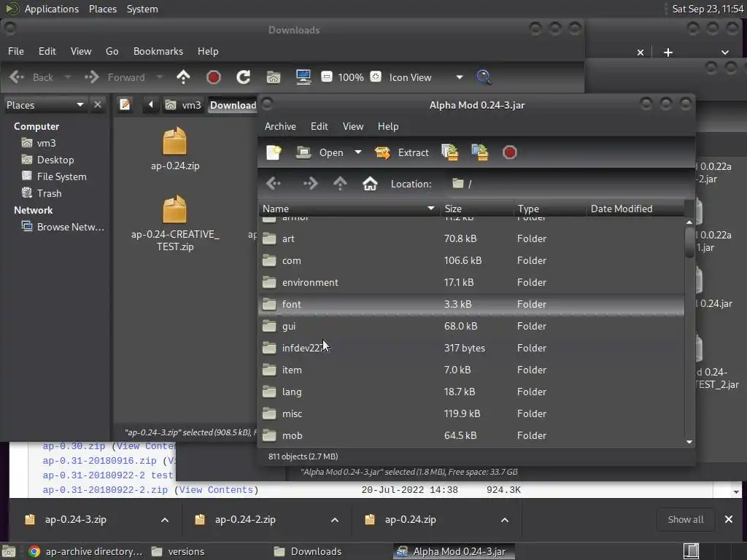This screenshot has width=747, height=560.
Task: Expand the Open recent dropdown arrow
Action: tap(357, 152)
